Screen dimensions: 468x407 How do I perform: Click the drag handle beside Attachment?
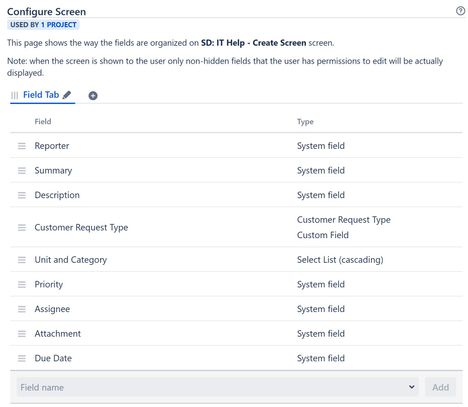[x=22, y=334]
